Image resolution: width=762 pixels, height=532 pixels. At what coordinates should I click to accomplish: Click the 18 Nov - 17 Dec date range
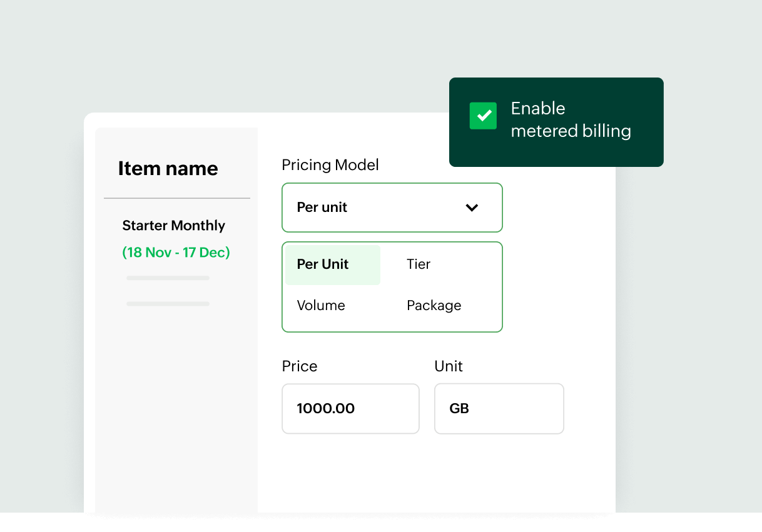pyautogui.click(x=176, y=253)
